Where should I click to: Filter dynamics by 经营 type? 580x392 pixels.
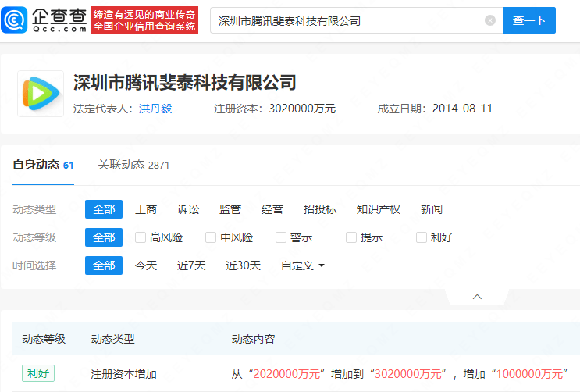[272, 209]
